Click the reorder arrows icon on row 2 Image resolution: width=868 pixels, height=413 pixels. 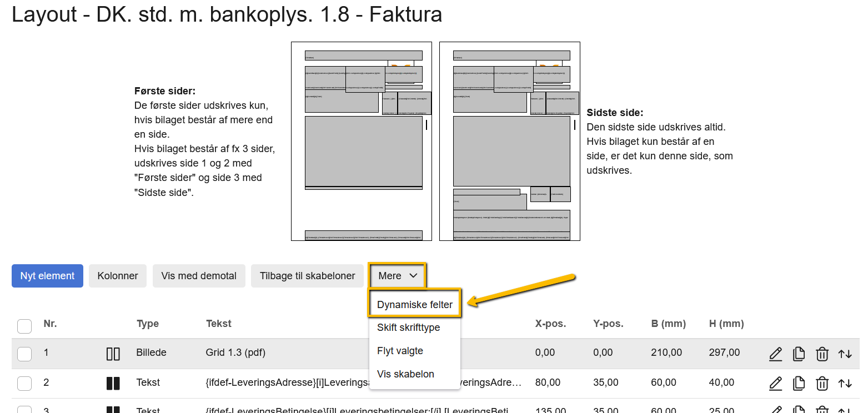[845, 383]
